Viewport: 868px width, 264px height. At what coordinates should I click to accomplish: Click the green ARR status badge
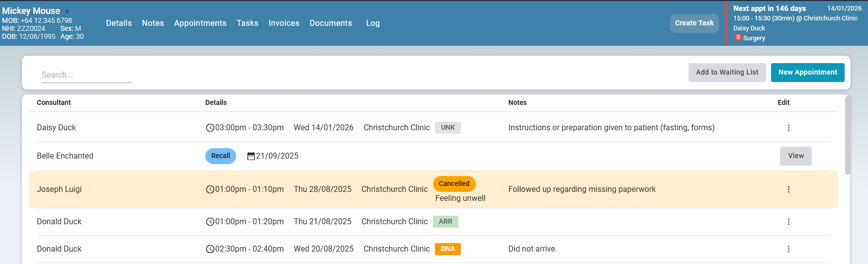tap(445, 222)
